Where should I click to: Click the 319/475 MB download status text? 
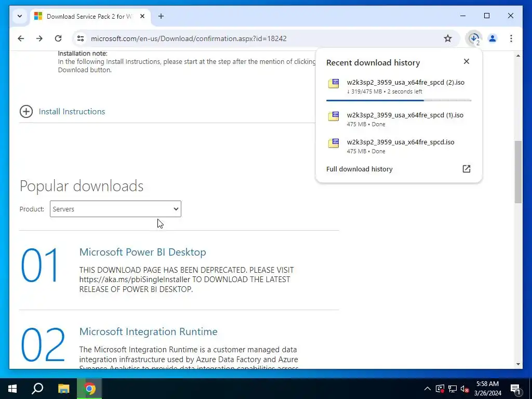tap(384, 91)
